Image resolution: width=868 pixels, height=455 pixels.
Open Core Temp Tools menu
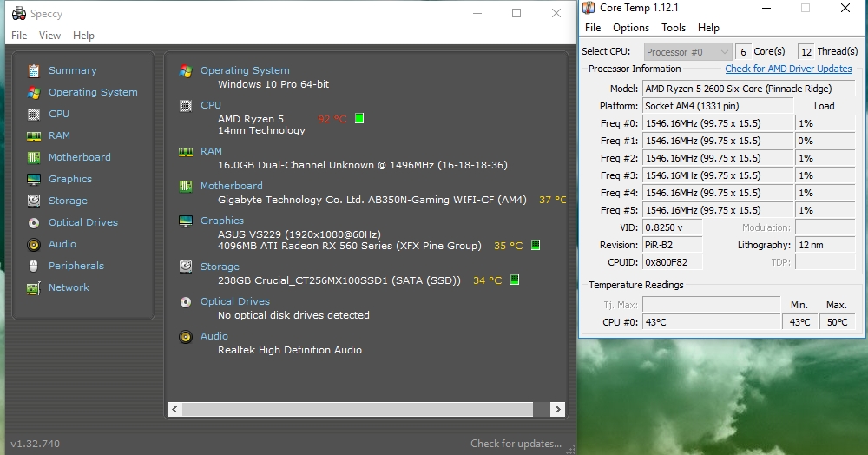point(674,28)
